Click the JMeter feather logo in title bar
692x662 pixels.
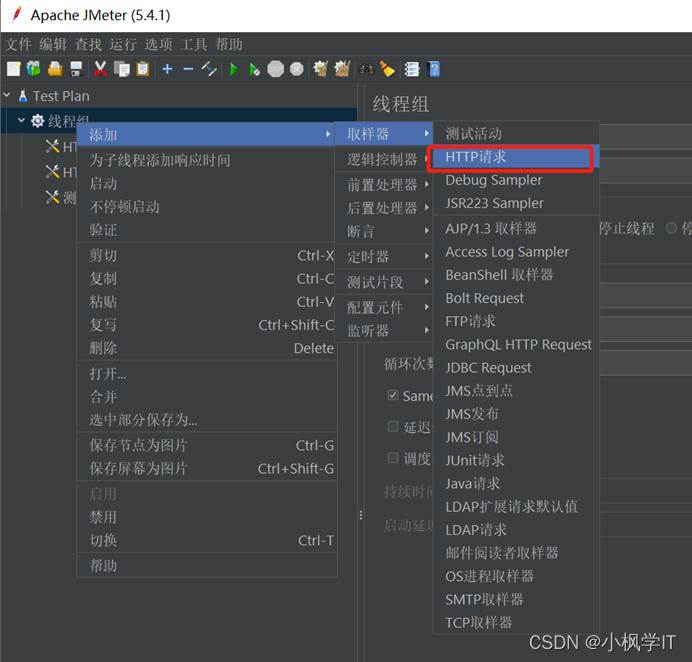[x=16, y=14]
